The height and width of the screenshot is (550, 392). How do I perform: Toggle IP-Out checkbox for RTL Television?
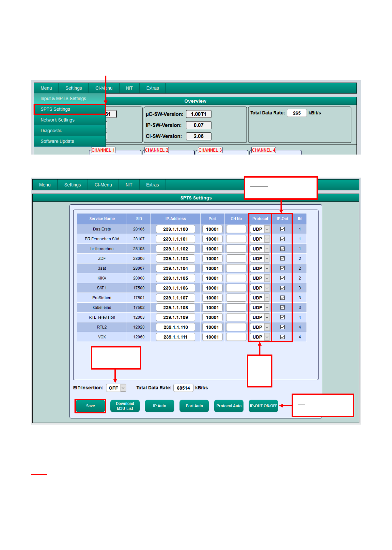point(283,317)
